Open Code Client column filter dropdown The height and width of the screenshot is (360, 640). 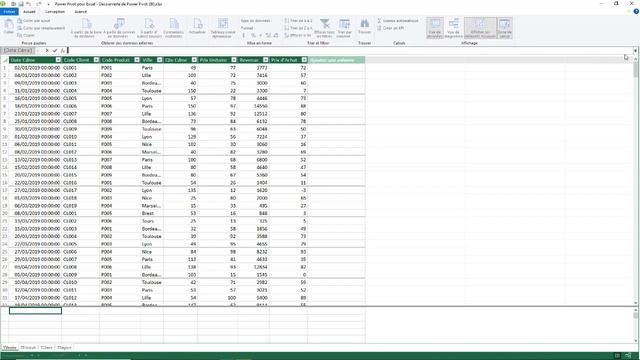coord(96,60)
